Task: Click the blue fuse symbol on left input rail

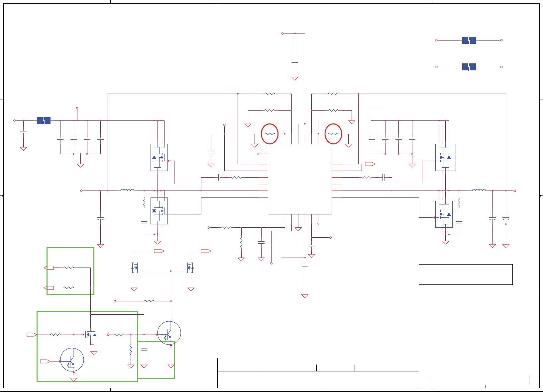Action: pyautogui.click(x=44, y=120)
